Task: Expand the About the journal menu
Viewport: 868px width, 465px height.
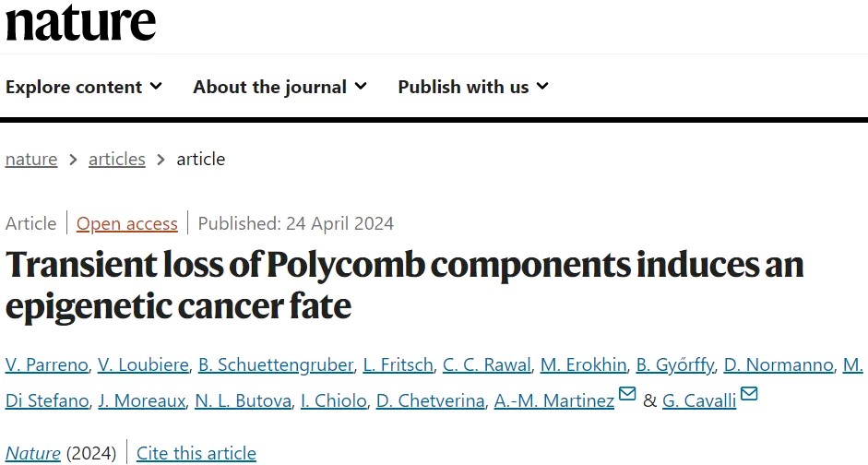Action: [280, 87]
